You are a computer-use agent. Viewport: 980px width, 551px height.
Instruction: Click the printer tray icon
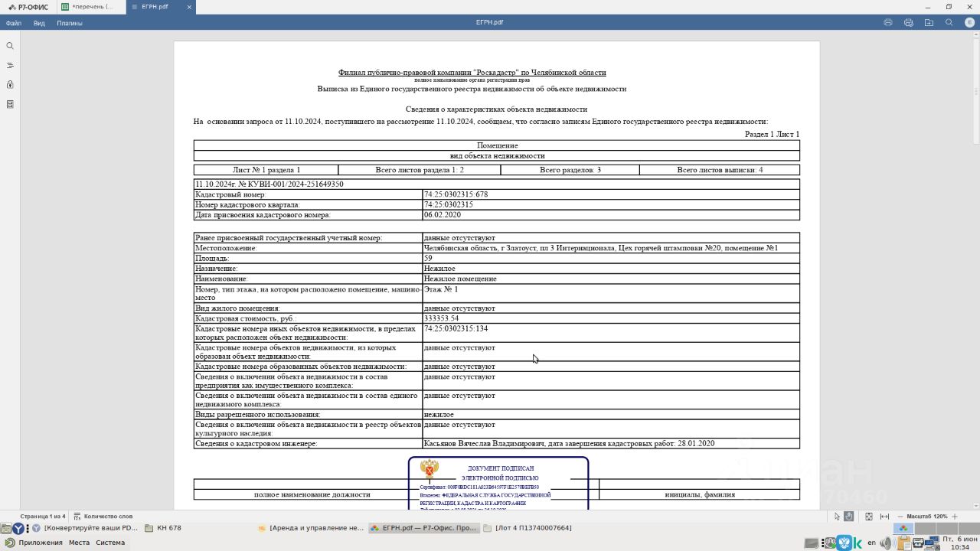coord(919,543)
